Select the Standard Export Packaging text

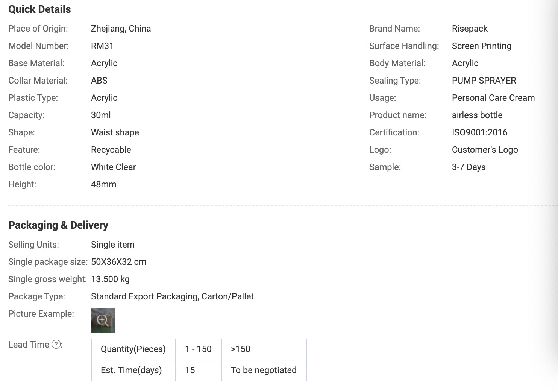point(145,296)
